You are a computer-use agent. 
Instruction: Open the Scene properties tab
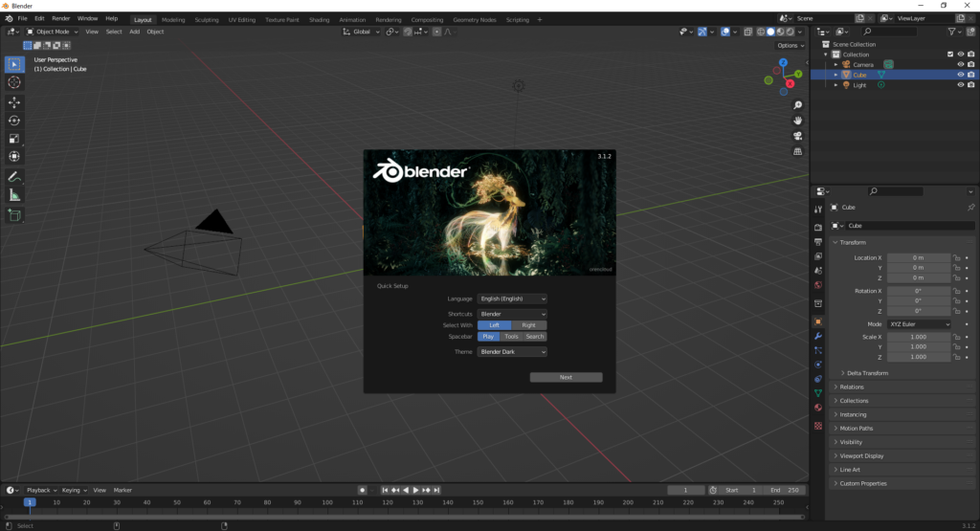click(818, 271)
